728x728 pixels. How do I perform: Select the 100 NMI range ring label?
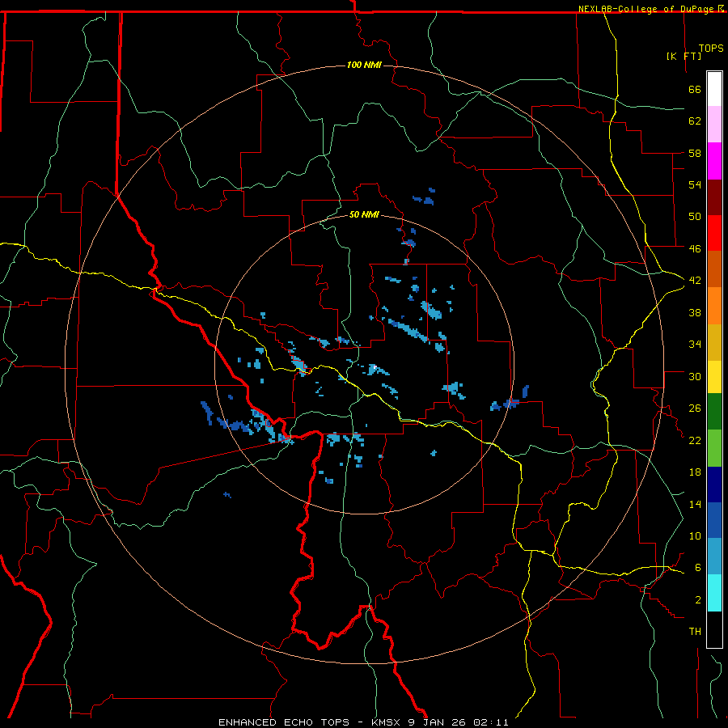coord(364,65)
